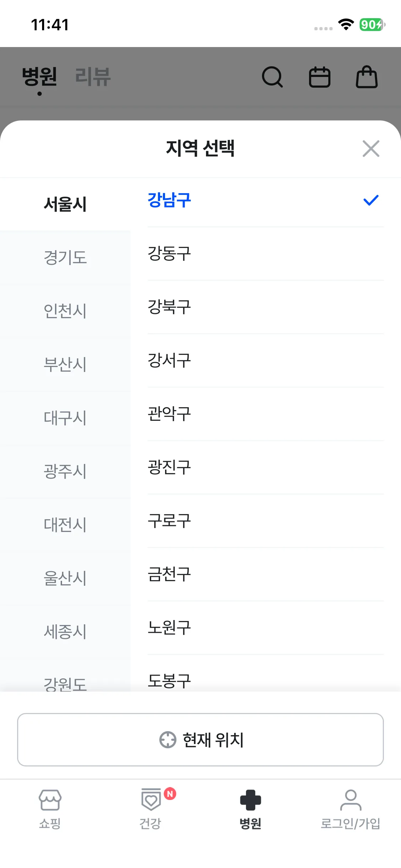Pick 노원구 from district list
The width and height of the screenshot is (401, 868).
click(170, 628)
